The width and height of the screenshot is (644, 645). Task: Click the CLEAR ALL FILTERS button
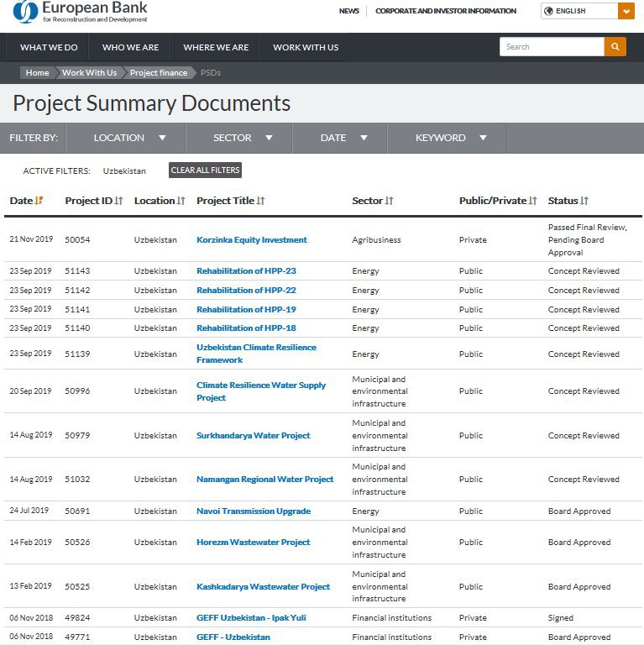click(x=205, y=170)
